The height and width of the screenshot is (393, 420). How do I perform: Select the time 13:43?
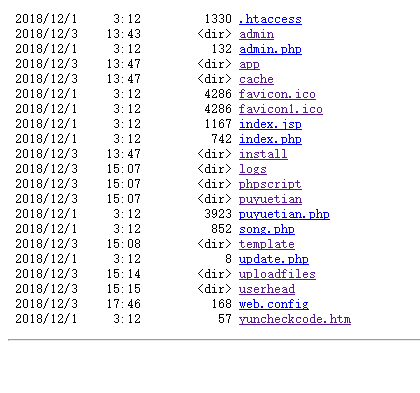[x=124, y=34]
